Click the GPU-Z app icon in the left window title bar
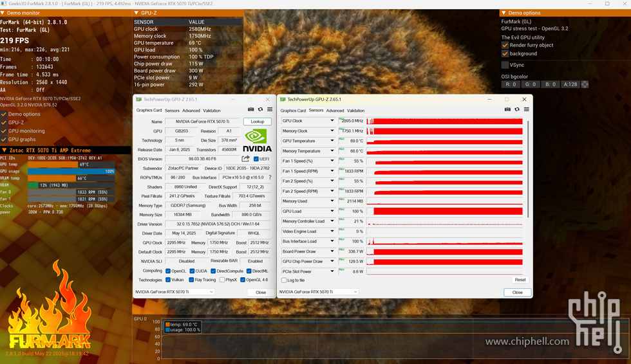Screen dimensions: 631x364 (x=139, y=99)
